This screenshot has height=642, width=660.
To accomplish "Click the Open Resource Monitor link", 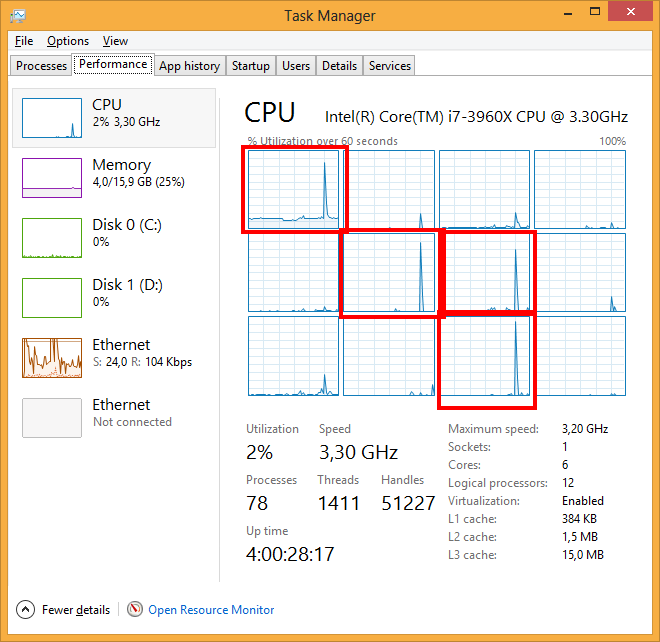I will [x=211, y=609].
